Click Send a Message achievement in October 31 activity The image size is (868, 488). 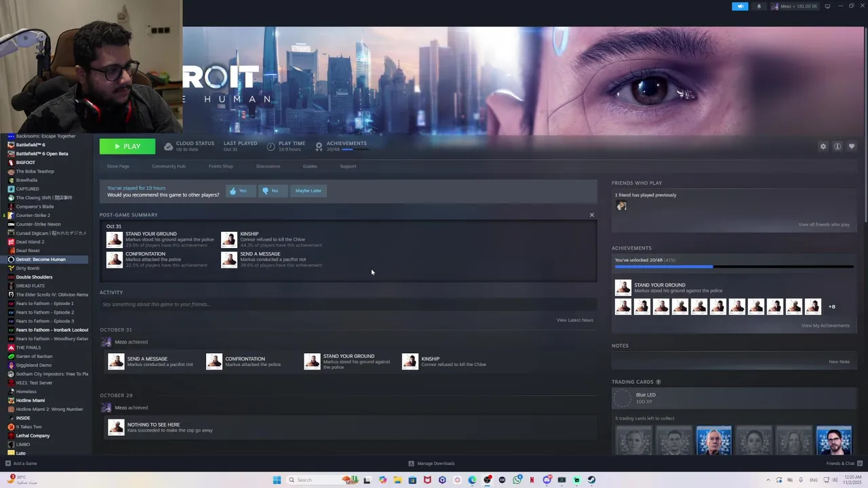[151, 361]
